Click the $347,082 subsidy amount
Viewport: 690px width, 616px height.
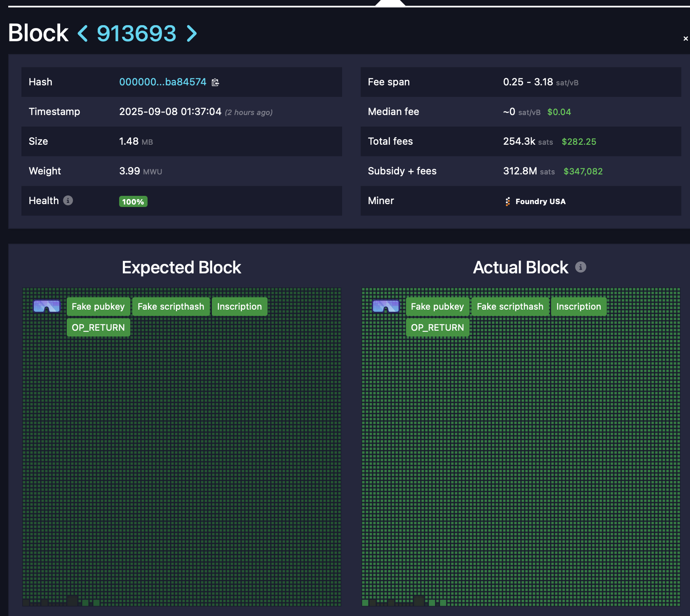pos(583,172)
